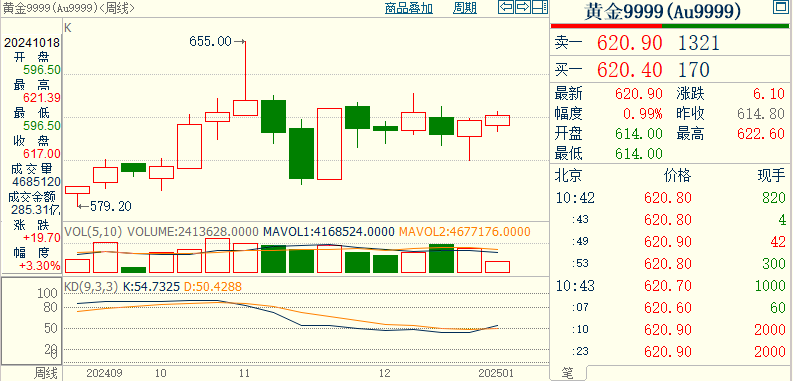Image resolution: width=793 pixels, height=381 pixels.
Task: Select the 笔 tick tab at bottom
Action: coord(568,373)
